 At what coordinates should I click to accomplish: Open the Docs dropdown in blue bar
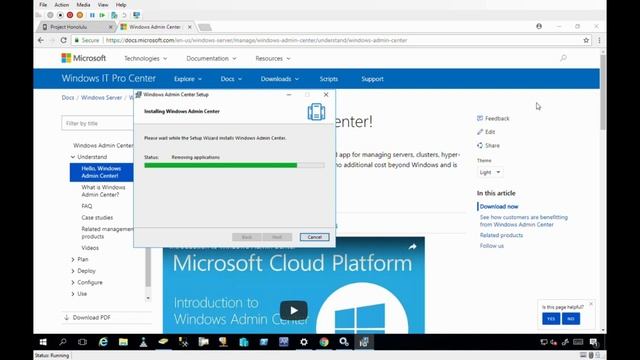[x=231, y=79]
